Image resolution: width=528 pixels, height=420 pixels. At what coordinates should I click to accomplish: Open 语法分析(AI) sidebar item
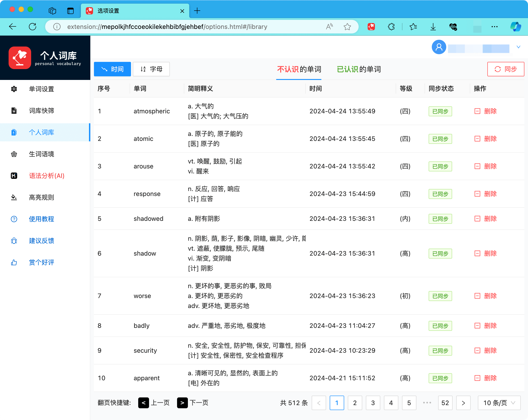pyautogui.click(x=47, y=176)
